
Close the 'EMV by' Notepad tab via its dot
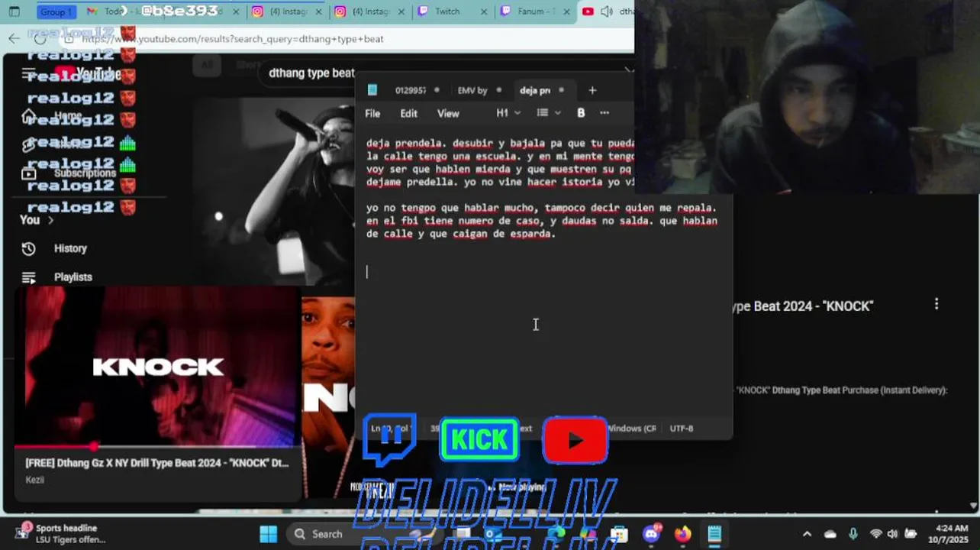(499, 90)
